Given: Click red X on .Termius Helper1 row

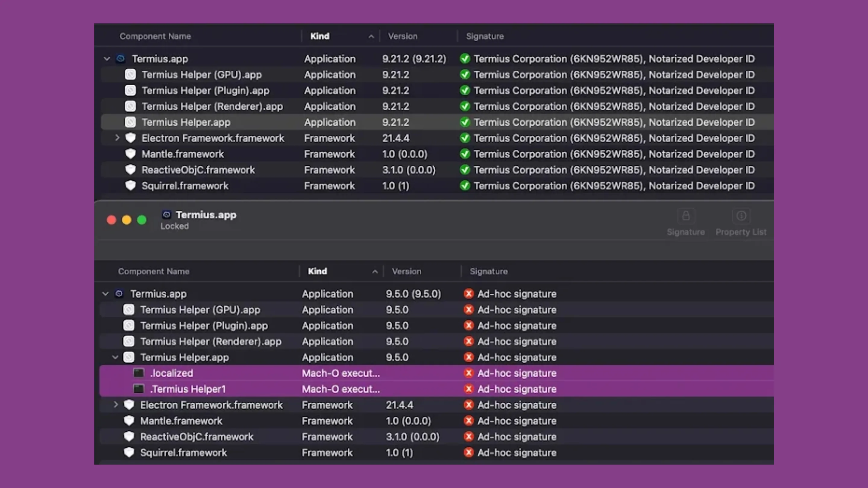Looking at the screenshot, I should (x=468, y=389).
